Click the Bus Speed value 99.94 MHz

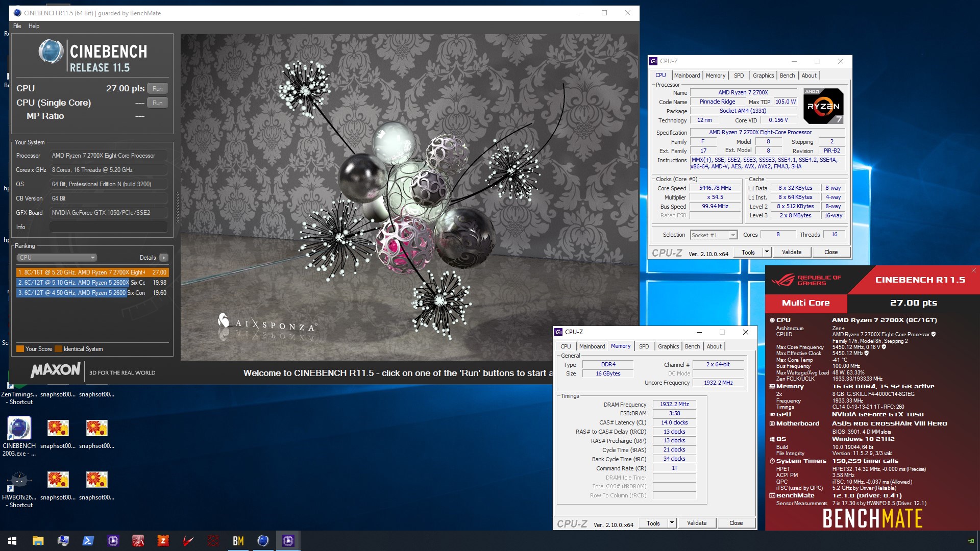pyautogui.click(x=715, y=206)
